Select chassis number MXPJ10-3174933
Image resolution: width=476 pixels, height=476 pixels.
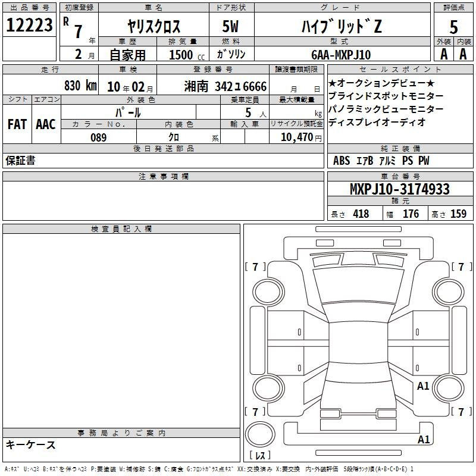coord(400,189)
